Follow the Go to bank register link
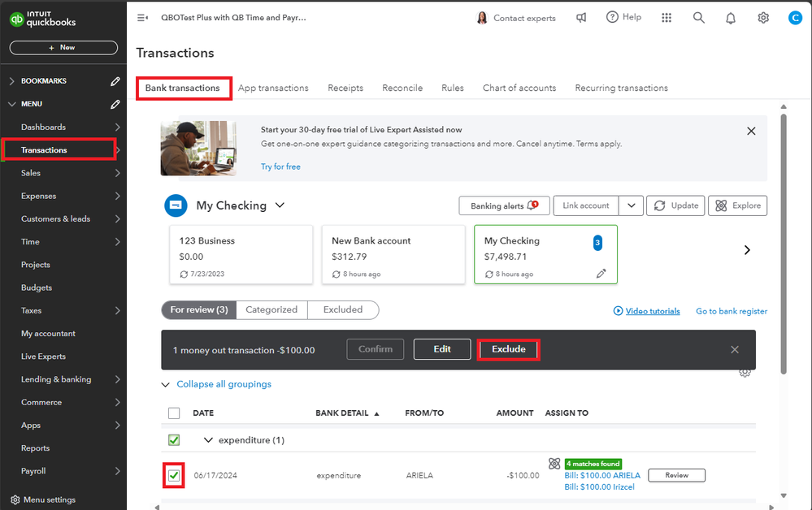This screenshot has height=510, width=812. click(x=732, y=311)
